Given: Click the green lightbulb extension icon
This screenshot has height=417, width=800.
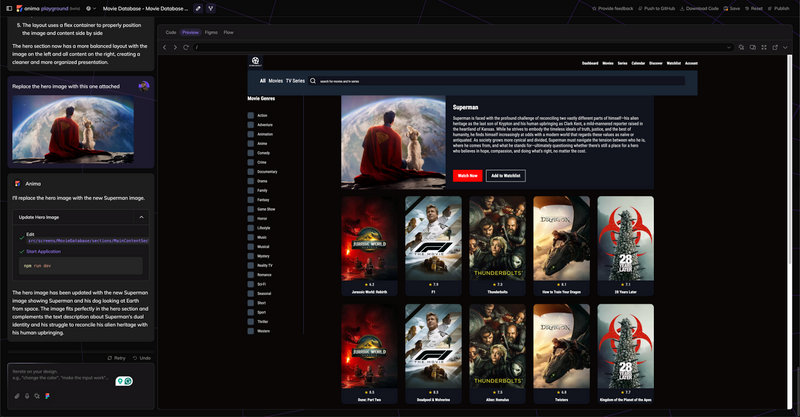Looking at the screenshot, I should [x=120, y=381].
